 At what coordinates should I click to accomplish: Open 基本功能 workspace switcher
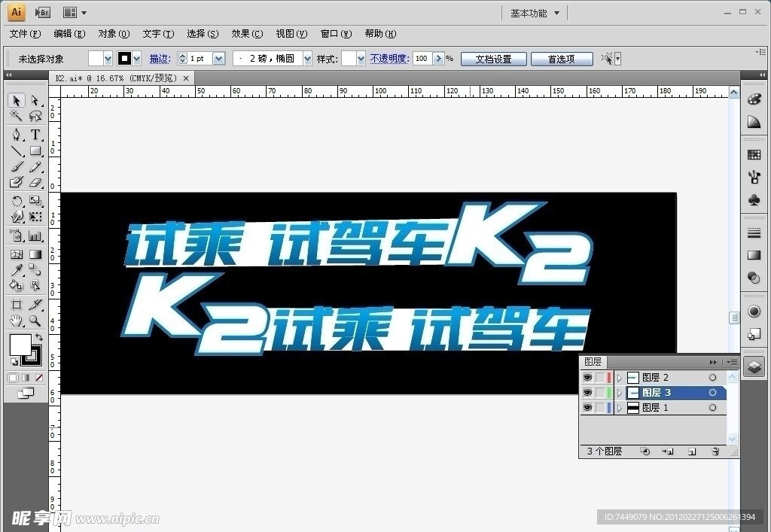click(535, 14)
